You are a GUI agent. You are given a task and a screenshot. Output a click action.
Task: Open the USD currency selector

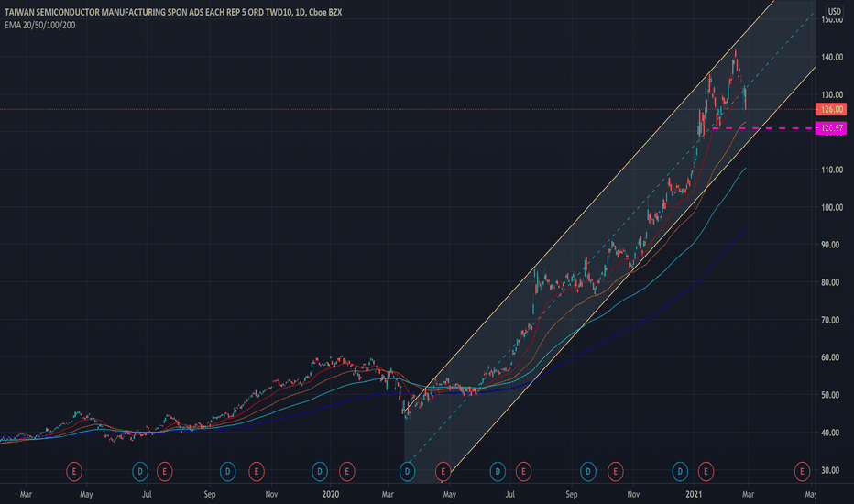[x=834, y=11]
